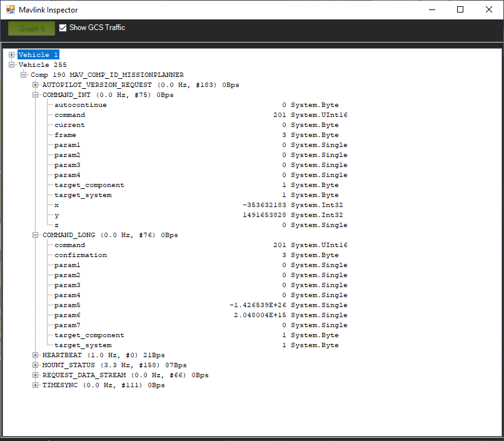Click the param5 value -1.426539E+26
504x441 pixels.
point(258,305)
